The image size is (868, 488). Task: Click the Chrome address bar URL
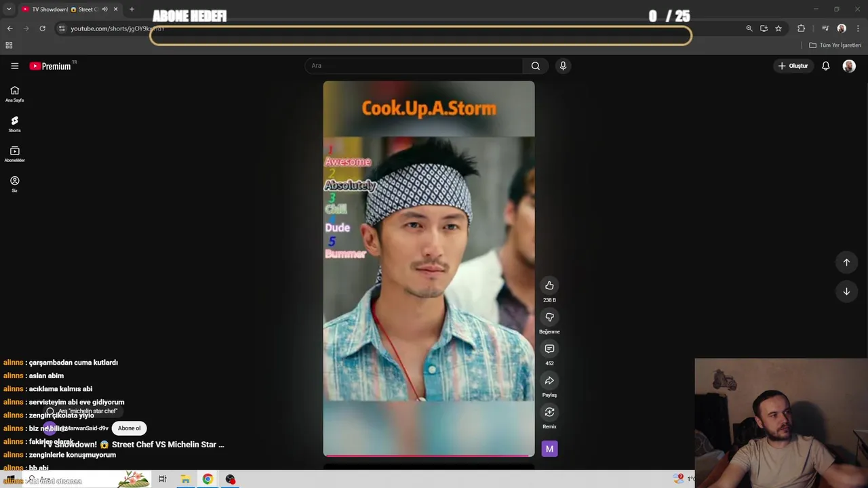(x=118, y=28)
